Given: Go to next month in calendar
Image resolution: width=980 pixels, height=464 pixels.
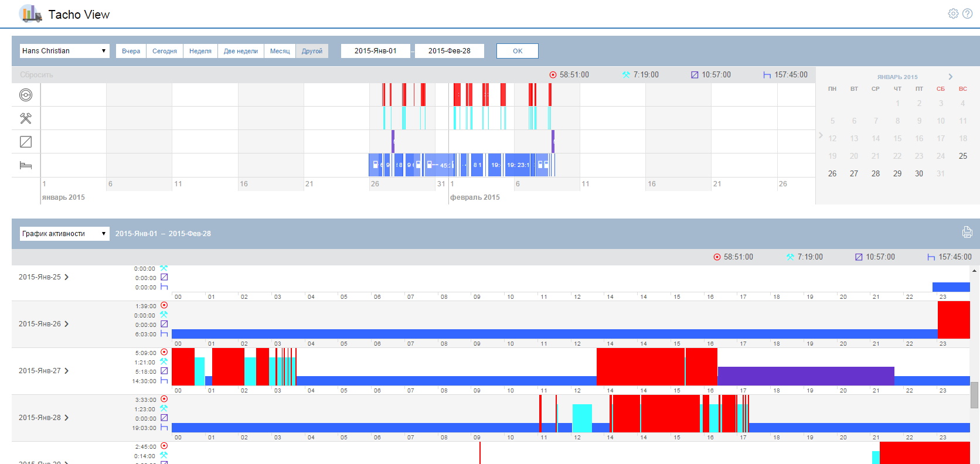Looking at the screenshot, I should click(950, 77).
